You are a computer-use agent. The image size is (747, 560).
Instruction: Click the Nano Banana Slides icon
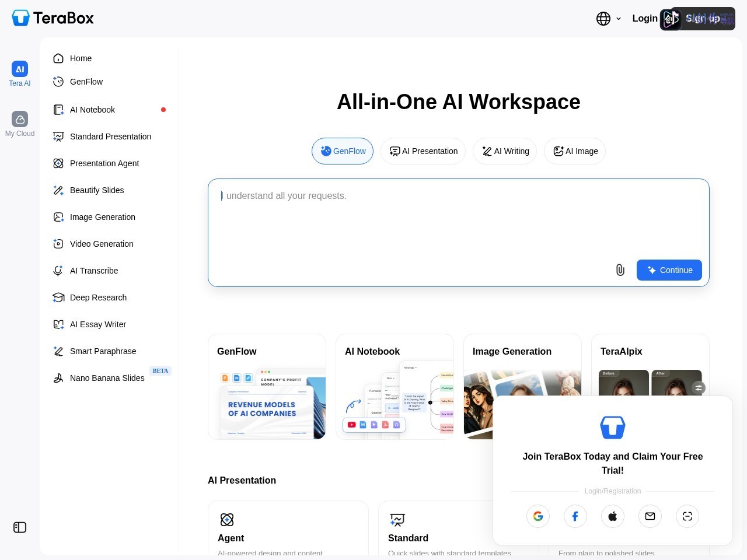click(x=58, y=378)
